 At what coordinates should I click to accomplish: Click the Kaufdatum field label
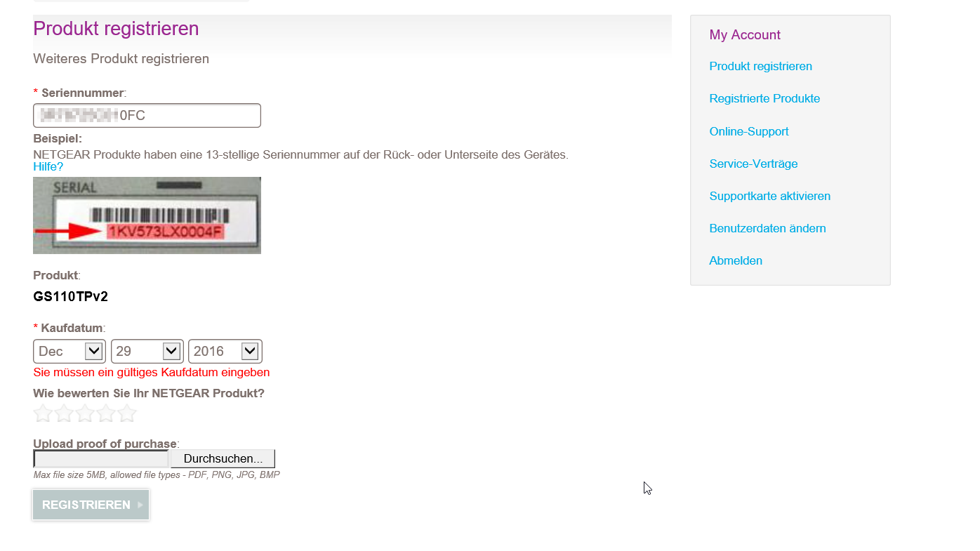[x=72, y=328]
